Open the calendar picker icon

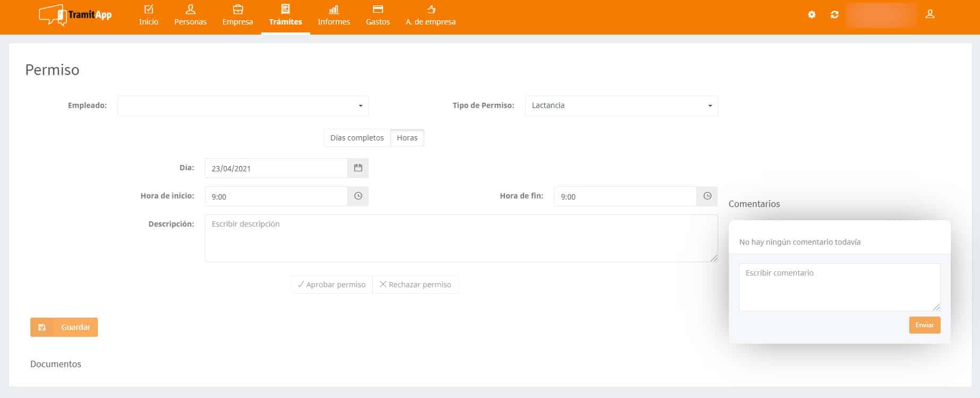click(x=358, y=168)
